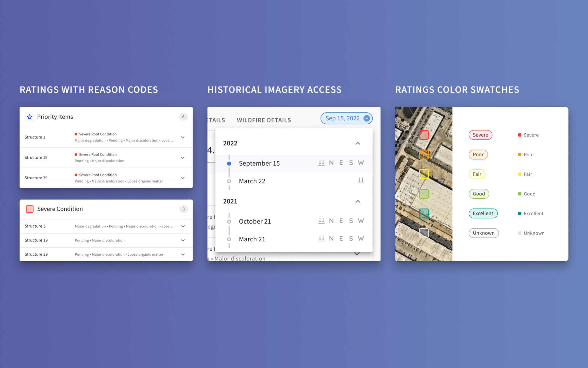The width and height of the screenshot is (588, 368).
Task: Select East view for March 21 imagery
Action: pyautogui.click(x=341, y=238)
